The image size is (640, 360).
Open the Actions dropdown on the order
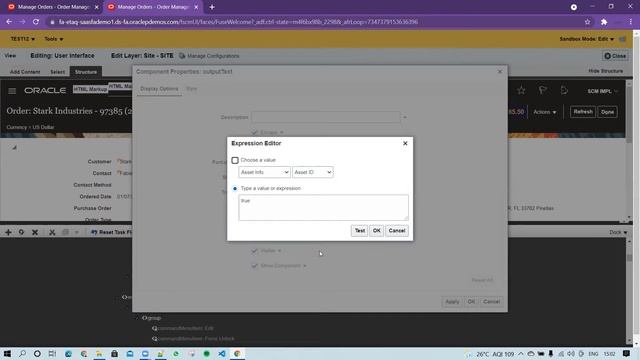click(x=544, y=112)
